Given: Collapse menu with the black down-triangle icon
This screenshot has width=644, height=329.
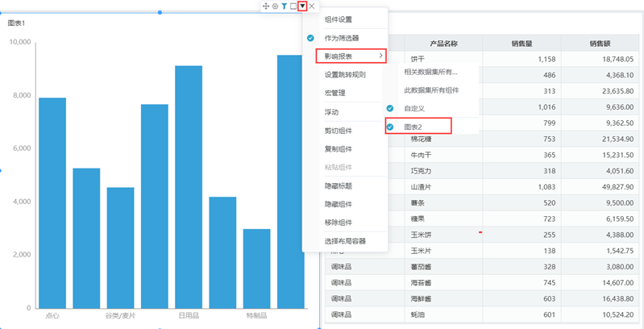Looking at the screenshot, I should point(303,6).
